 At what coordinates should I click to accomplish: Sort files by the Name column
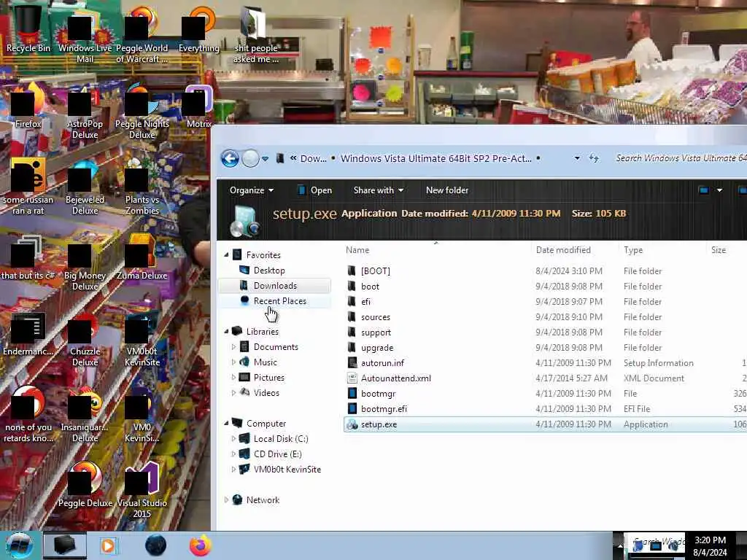pos(357,250)
